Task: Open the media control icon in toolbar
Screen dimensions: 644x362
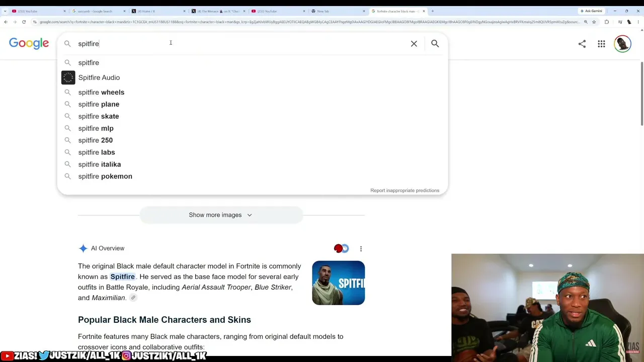Action: point(620,22)
